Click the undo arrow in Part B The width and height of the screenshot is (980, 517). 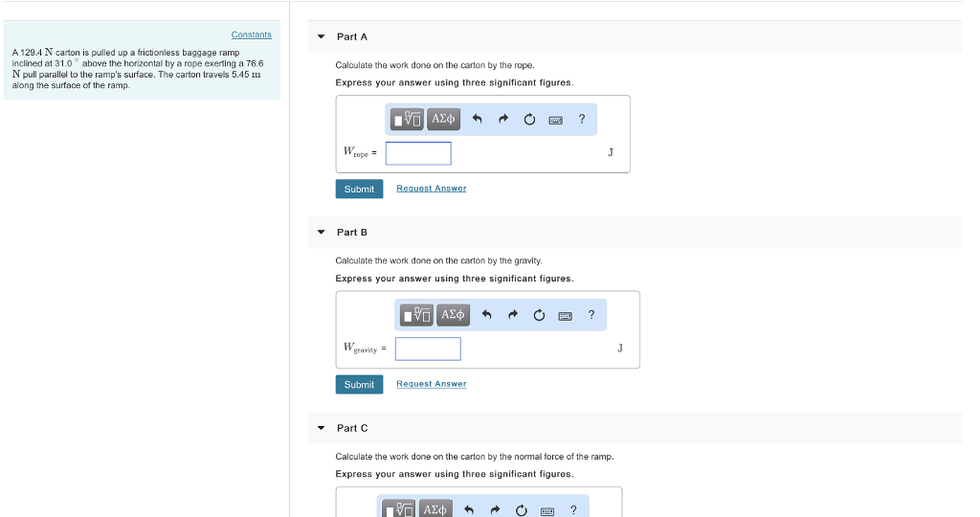click(x=486, y=315)
